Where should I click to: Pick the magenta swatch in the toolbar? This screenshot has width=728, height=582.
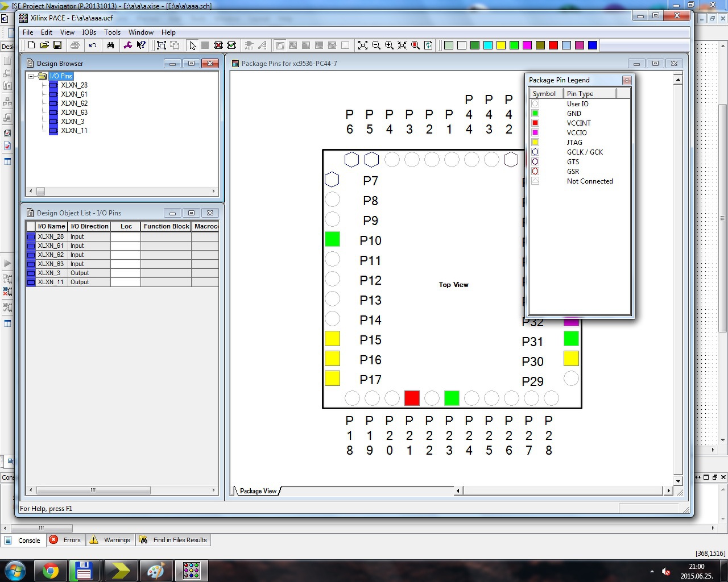click(527, 45)
